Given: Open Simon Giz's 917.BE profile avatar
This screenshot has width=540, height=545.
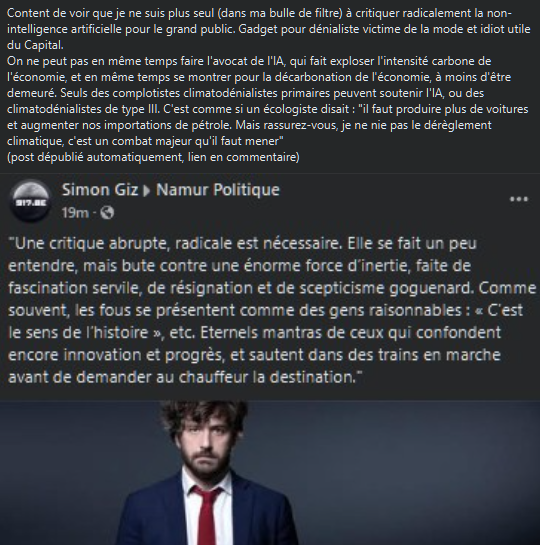Looking at the screenshot, I should tap(30, 201).
